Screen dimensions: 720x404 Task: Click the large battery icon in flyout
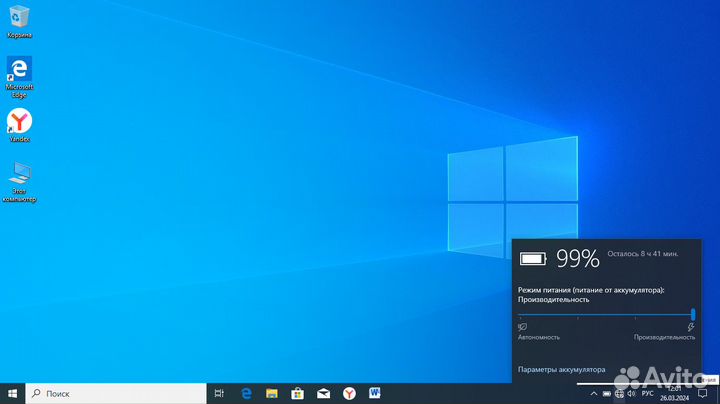click(x=533, y=259)
